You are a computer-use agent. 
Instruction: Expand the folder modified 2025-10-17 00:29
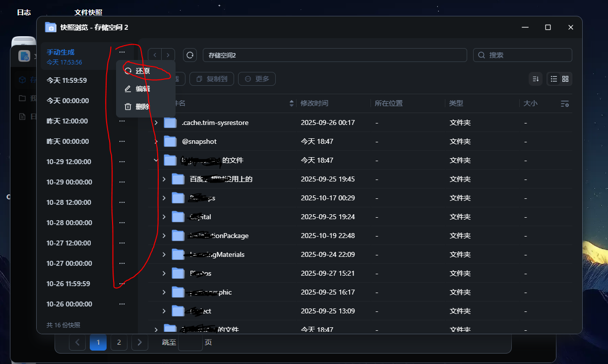[x=164, y=198]
